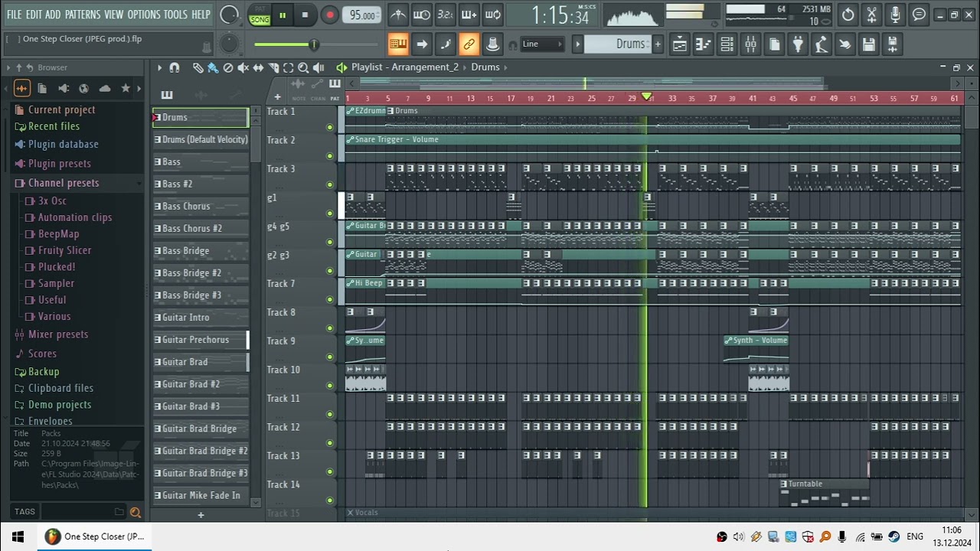Mute Track 1 with its green dot
This screenshot has height=551, width=980.
[330, 127]
